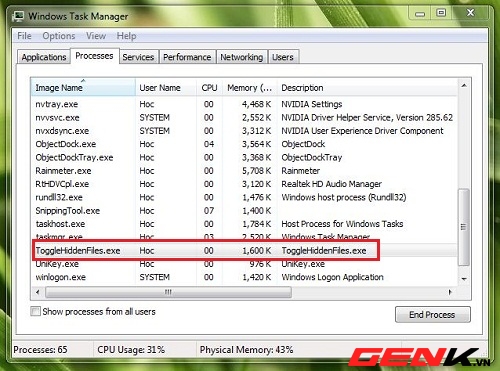Open the View menu

pos(96,36)
